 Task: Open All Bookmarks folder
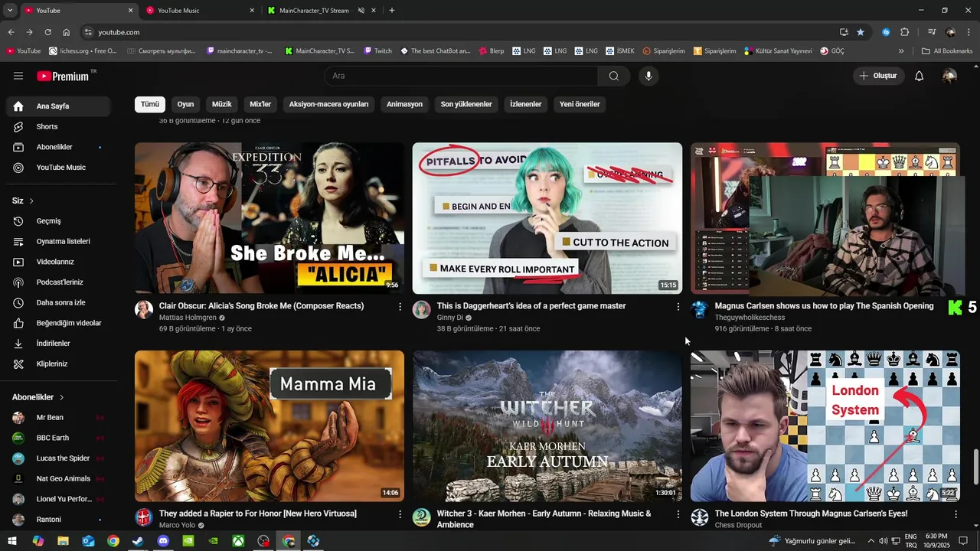point(947,51)
